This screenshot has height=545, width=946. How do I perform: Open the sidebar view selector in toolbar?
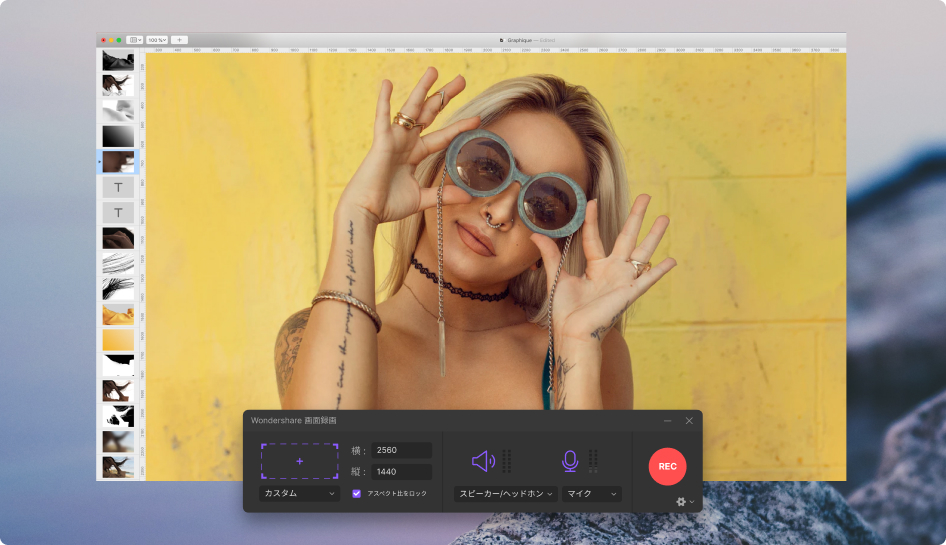point(135,40)
